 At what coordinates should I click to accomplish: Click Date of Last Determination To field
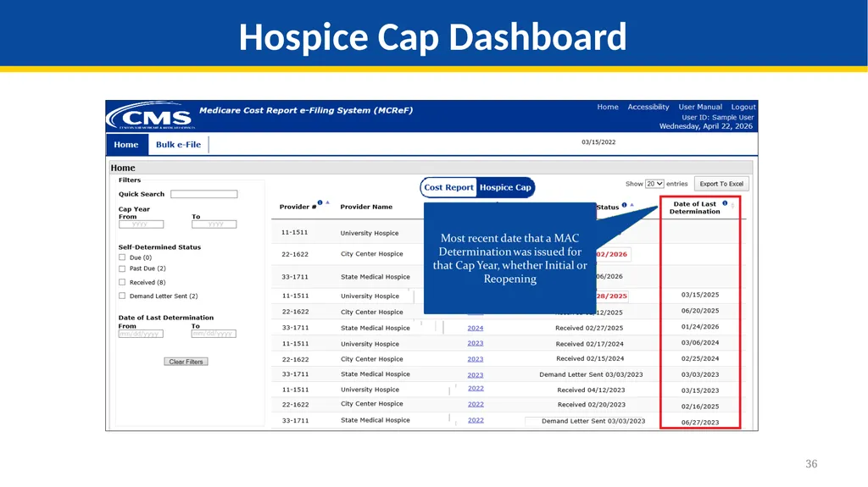tap(214, 334)
